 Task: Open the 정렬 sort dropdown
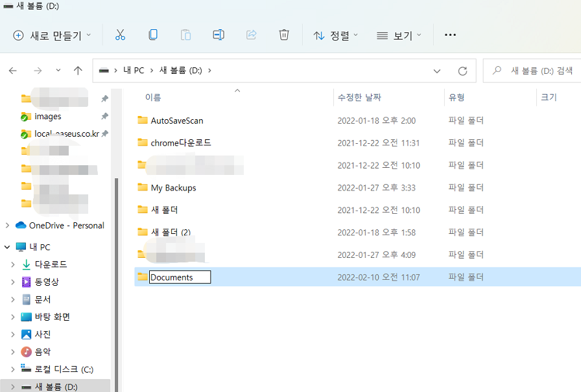tap(336, 35)
